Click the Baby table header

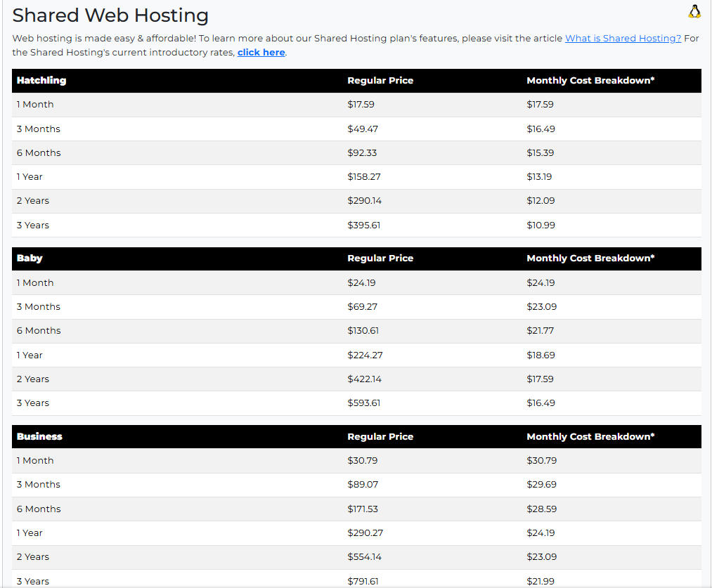30,258
